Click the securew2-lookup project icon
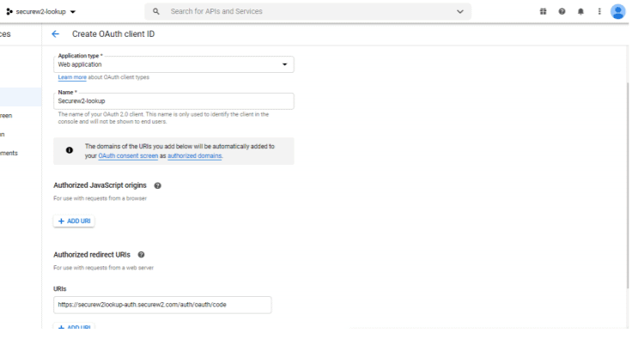Image resolution: width=644 pixels, height=339 pixels. [9, 11]
